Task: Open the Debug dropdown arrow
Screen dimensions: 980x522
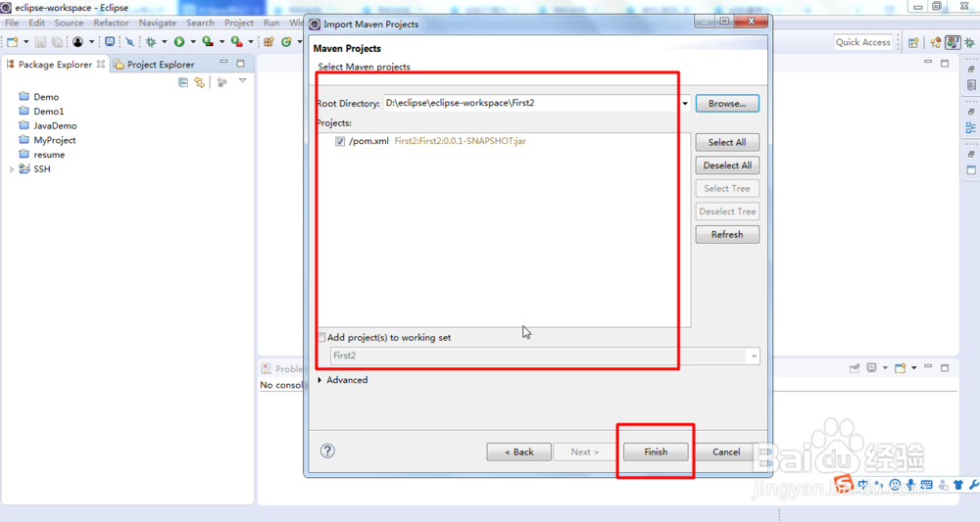Action: (x=164, y=42)
